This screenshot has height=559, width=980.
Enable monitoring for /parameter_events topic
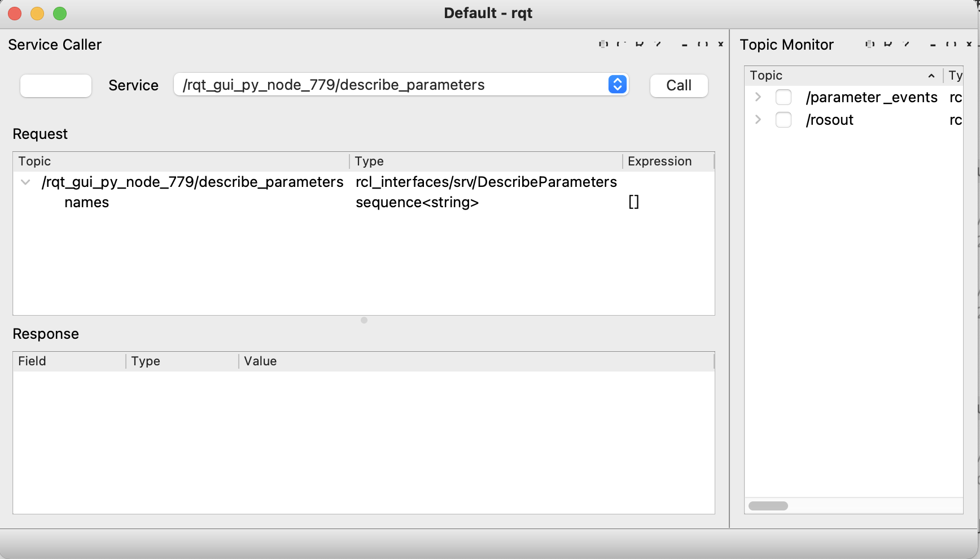pyautogui.click(x=784, y=97)
